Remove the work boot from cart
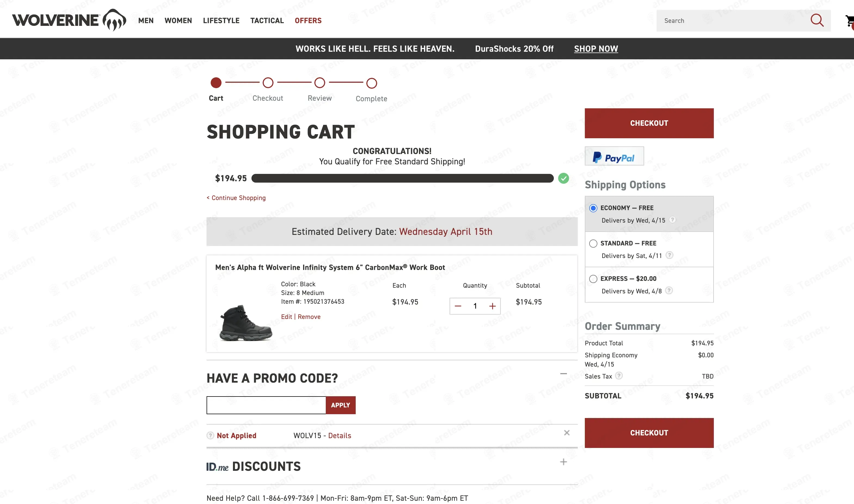The width and height of the screenshot is (854, 504). pos(309,317)
